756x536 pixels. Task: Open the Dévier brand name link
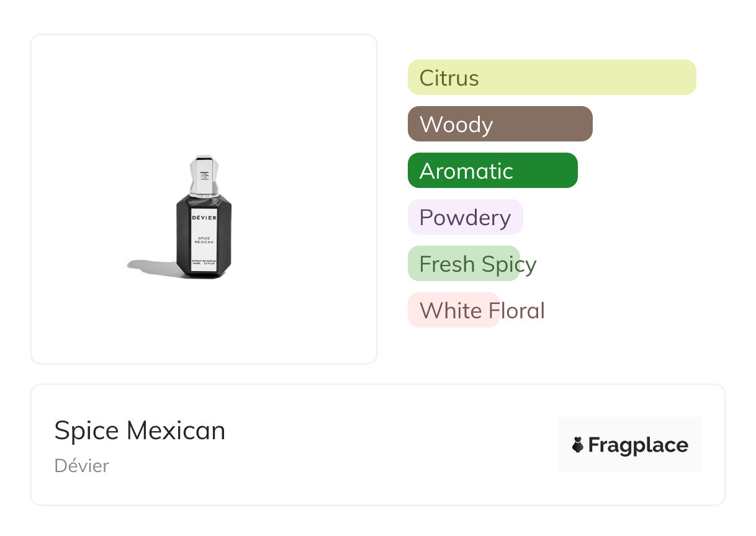click(81, 466)
